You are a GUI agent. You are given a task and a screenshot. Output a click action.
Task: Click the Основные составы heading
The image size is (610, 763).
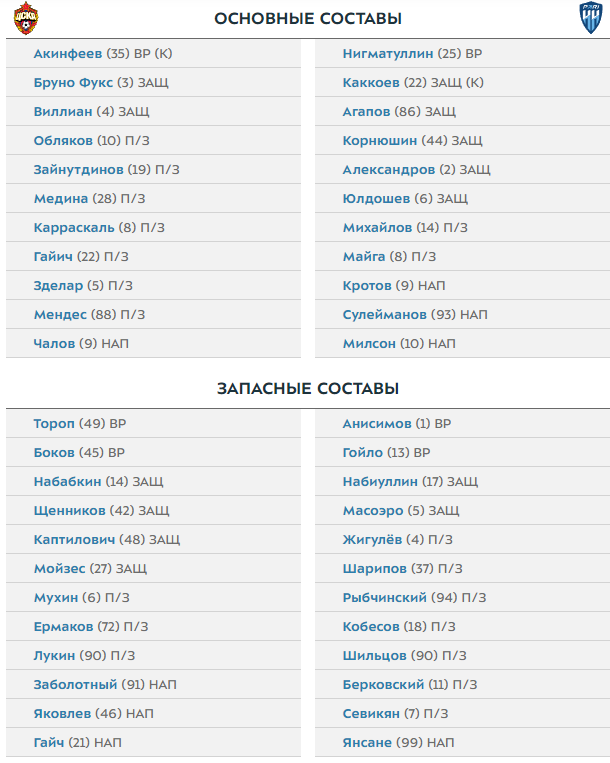tap(309, 19)
